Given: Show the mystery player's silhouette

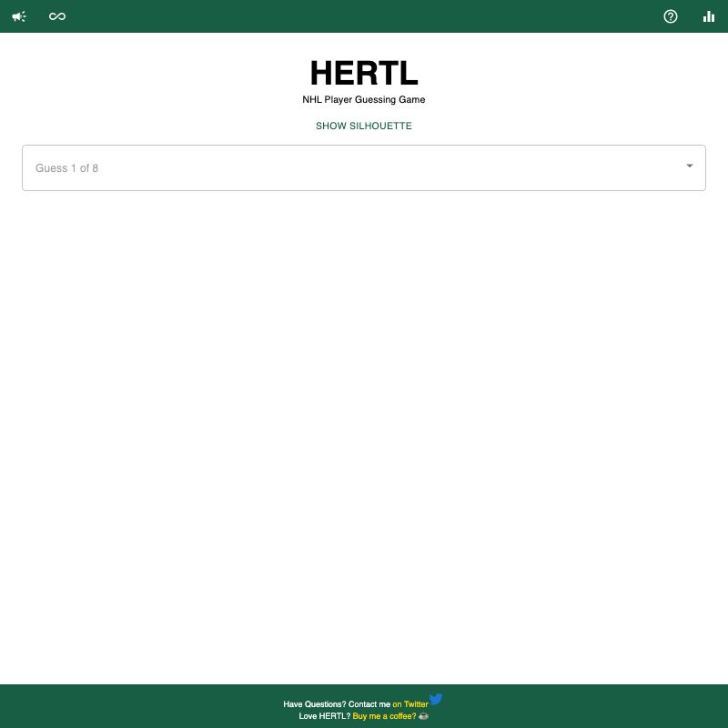Looking at the screenshot, I should click(363, 126).
